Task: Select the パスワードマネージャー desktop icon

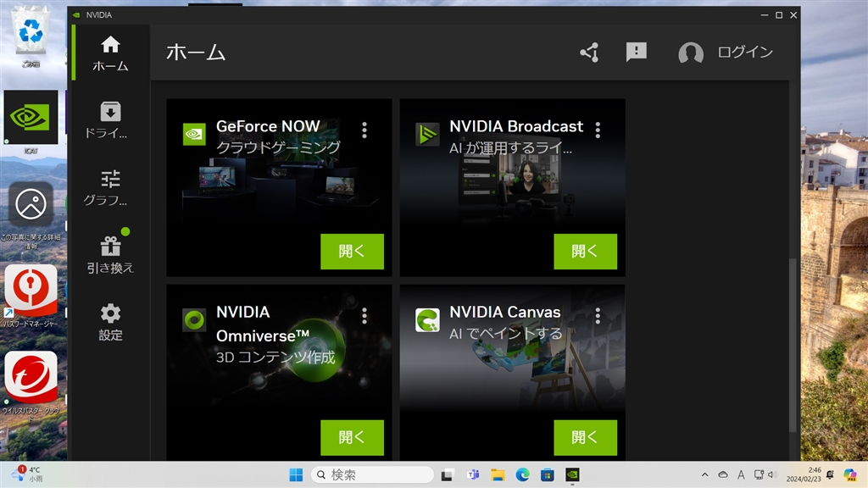Action: [x=31, y=296]
